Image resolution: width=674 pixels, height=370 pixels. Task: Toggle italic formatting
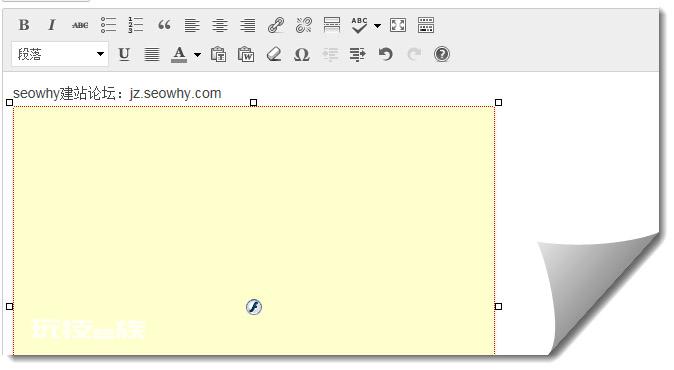pos(52,25)
